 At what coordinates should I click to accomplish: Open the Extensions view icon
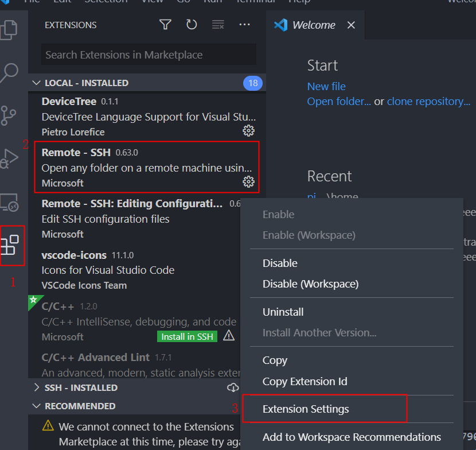pos(10,245)
